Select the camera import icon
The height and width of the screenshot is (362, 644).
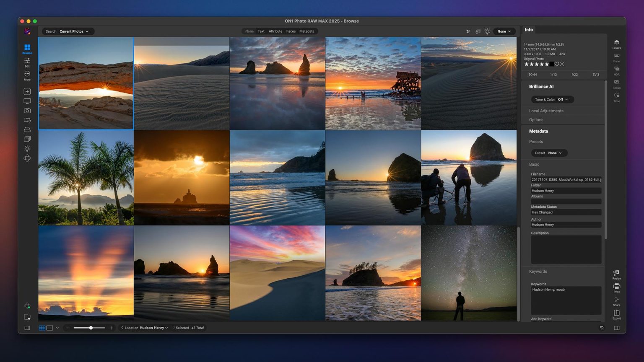(x=27, y=111)
